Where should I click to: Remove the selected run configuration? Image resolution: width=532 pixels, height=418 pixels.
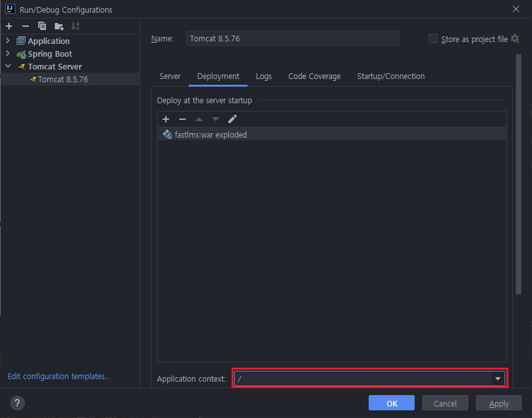point(26,26)
